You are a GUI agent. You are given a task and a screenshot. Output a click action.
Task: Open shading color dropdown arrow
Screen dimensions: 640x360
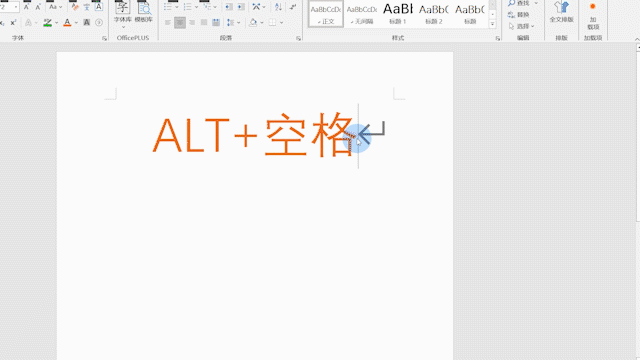[x=262, y=22]
